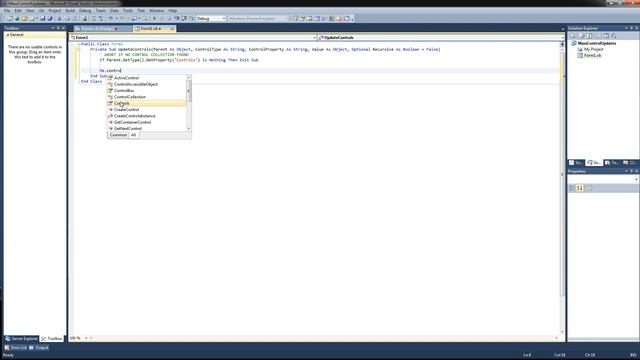Open the Server Explorer bottom tab
This screenshot has height=360, width=640.
point(21,339)
